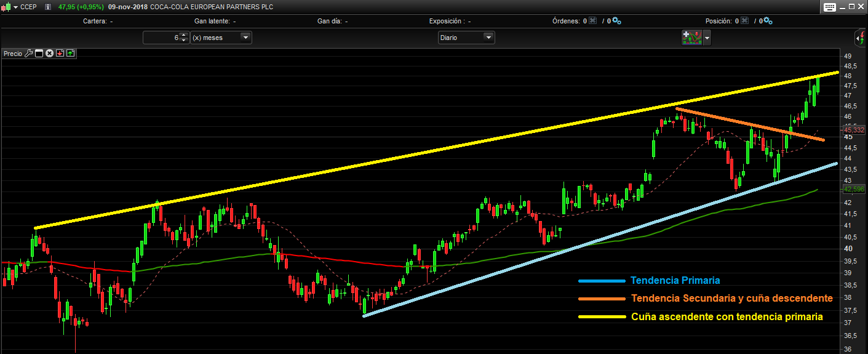Open Órdenes settings gear icon
Viewport: 868px width, 354px height.
click(616, 21)
